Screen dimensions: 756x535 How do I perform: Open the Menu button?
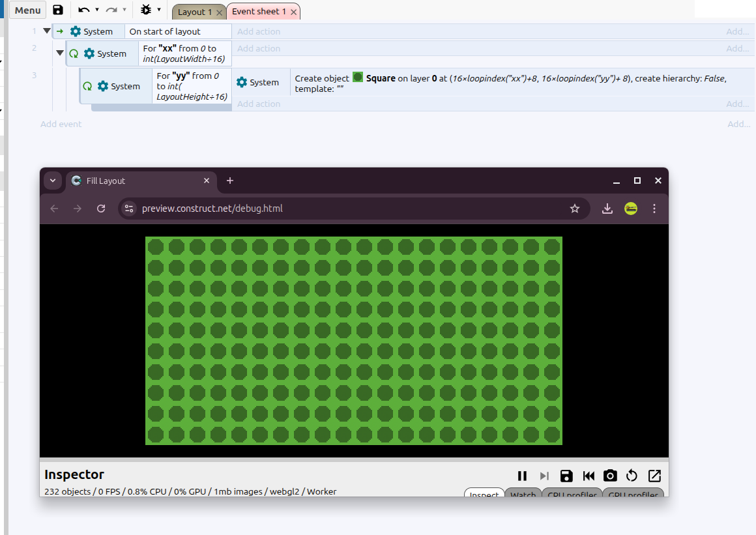(x=27, y=10)
